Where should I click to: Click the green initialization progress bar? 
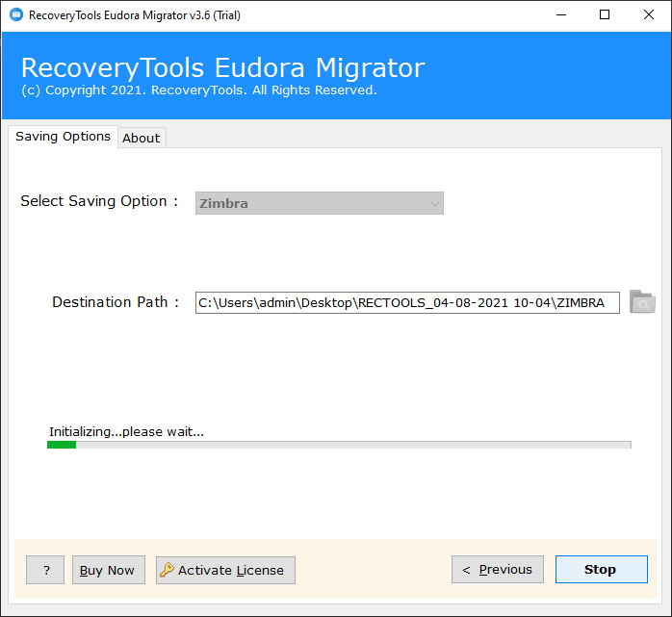[x=339, y=445]
